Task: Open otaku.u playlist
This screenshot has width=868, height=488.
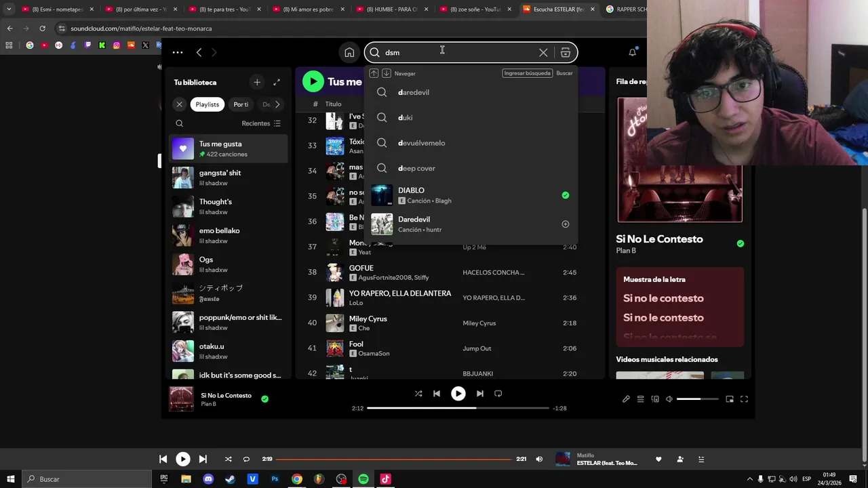Action: pos(229,351)
